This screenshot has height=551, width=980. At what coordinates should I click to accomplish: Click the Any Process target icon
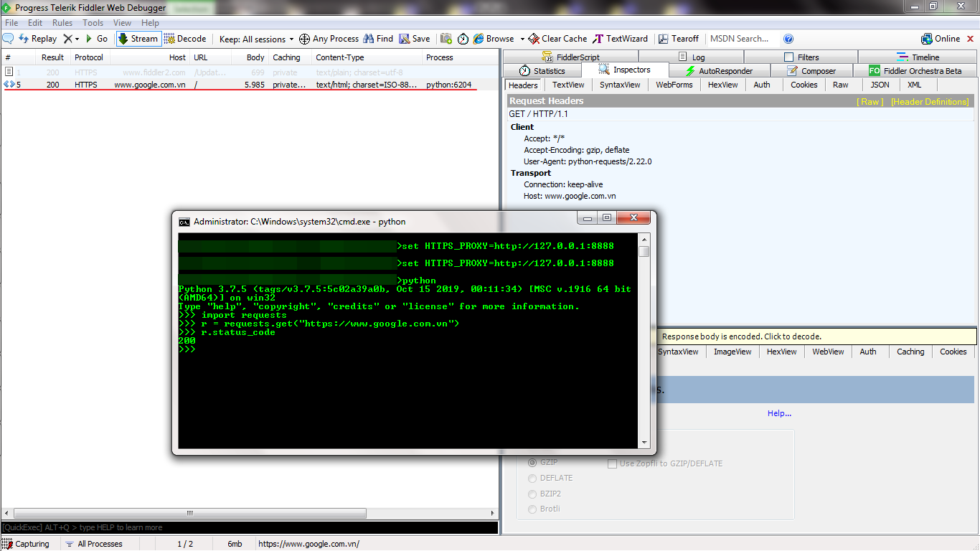coord(304,39)
